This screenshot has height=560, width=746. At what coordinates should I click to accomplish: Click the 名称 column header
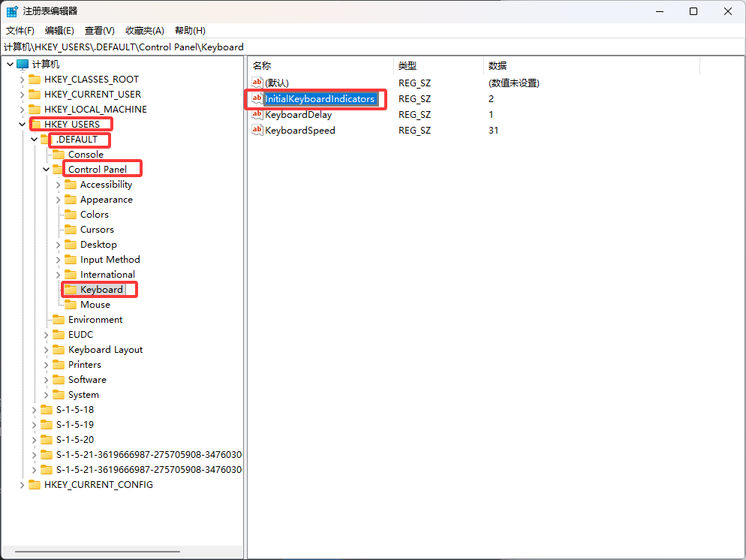(x=262, y=66)
